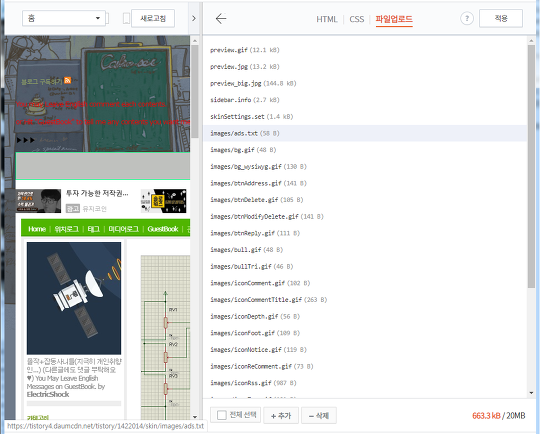Click the ElectricShock blog author name
This screenshot has height=434, width=540.
(48, 394)
